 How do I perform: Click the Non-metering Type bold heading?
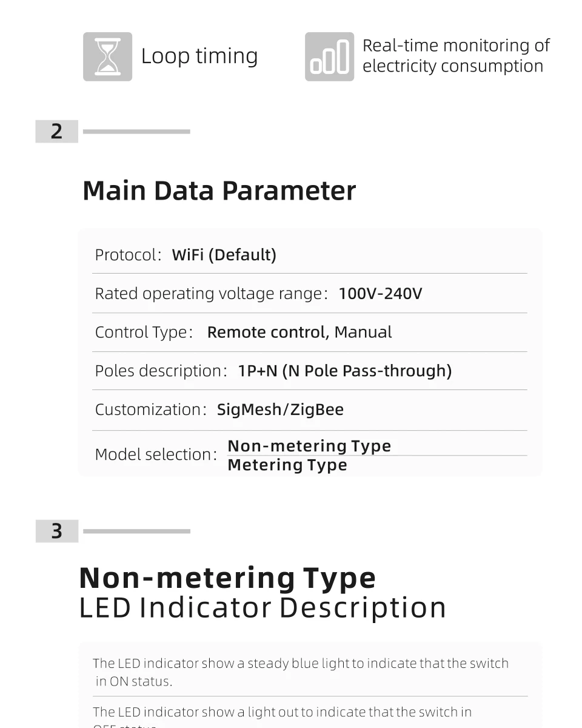point(227,578)
